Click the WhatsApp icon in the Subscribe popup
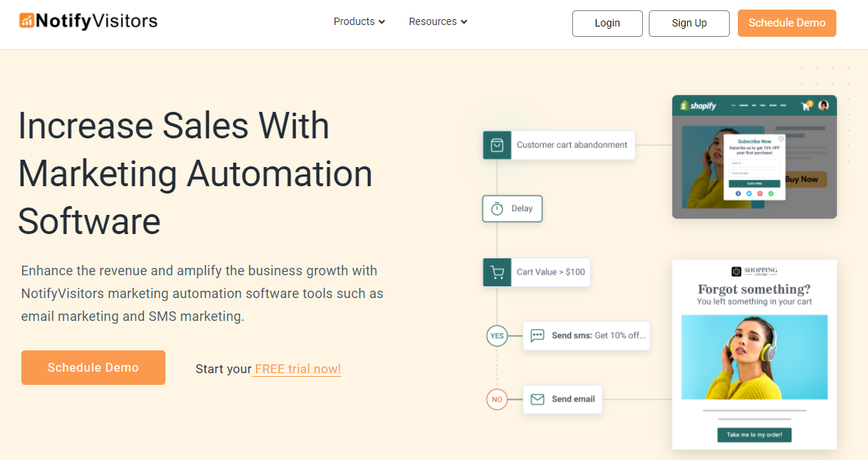The height and width of the screenshot is (460, 868). pos(771,194)
